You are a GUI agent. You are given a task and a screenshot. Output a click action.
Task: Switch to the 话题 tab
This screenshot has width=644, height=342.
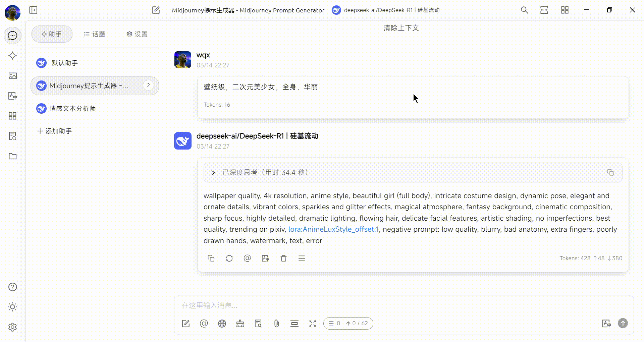[x=95, y=34]
